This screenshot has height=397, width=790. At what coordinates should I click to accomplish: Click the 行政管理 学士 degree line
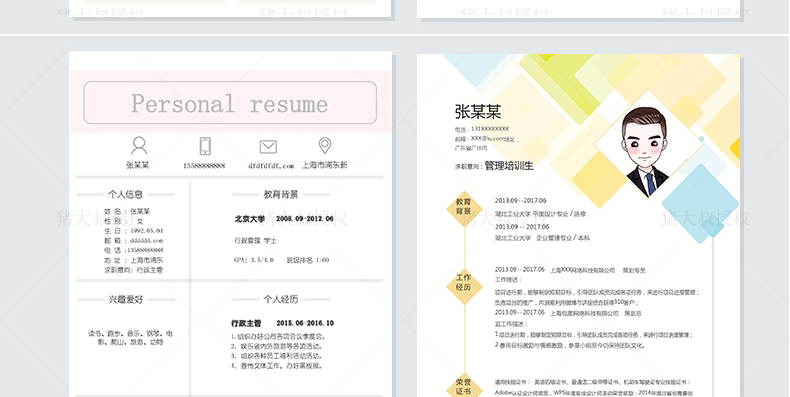coord(255,241)
